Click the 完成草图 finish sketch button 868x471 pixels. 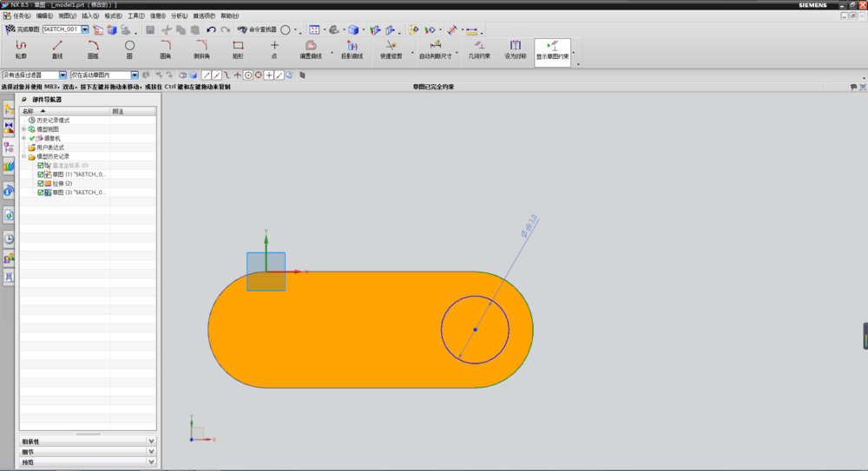22,29
